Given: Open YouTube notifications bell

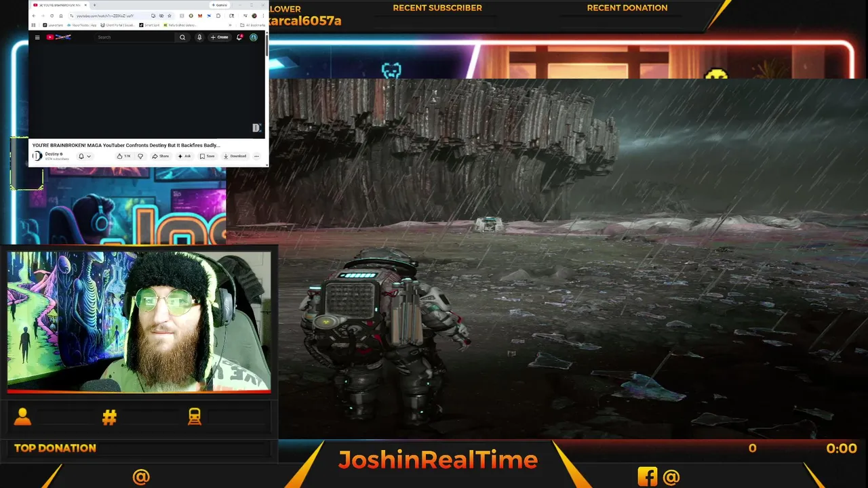Looking at the screenshot, I should pos(239,37).
